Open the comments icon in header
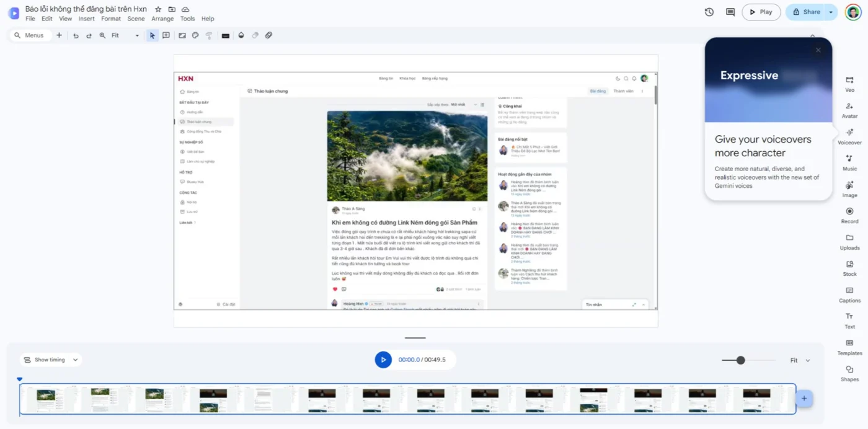The width and height of the screenshot is (868, 429). [x=730, y=12]
